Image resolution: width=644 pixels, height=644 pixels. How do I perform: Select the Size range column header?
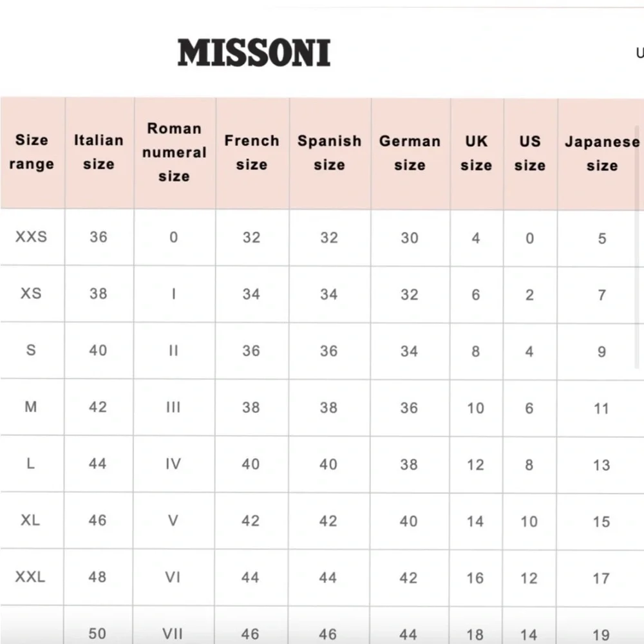click(32, 153)
